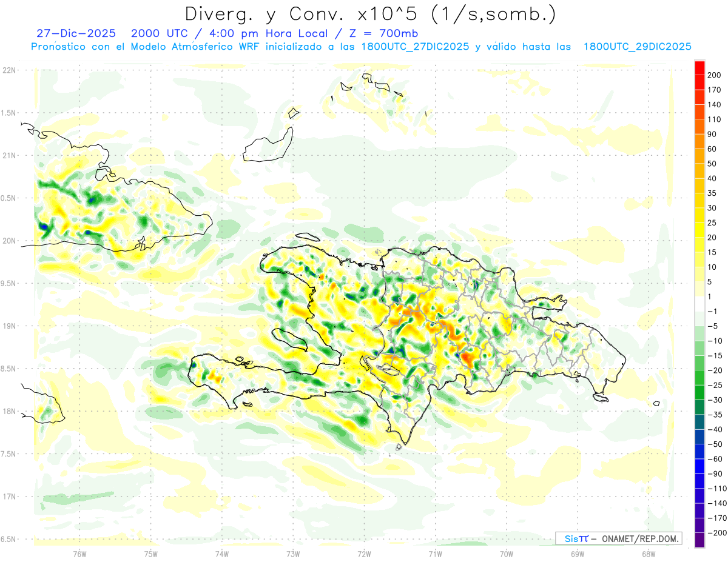Click the colorbar label '200' at top
The image size is (728, 562).
pos(715,75)
